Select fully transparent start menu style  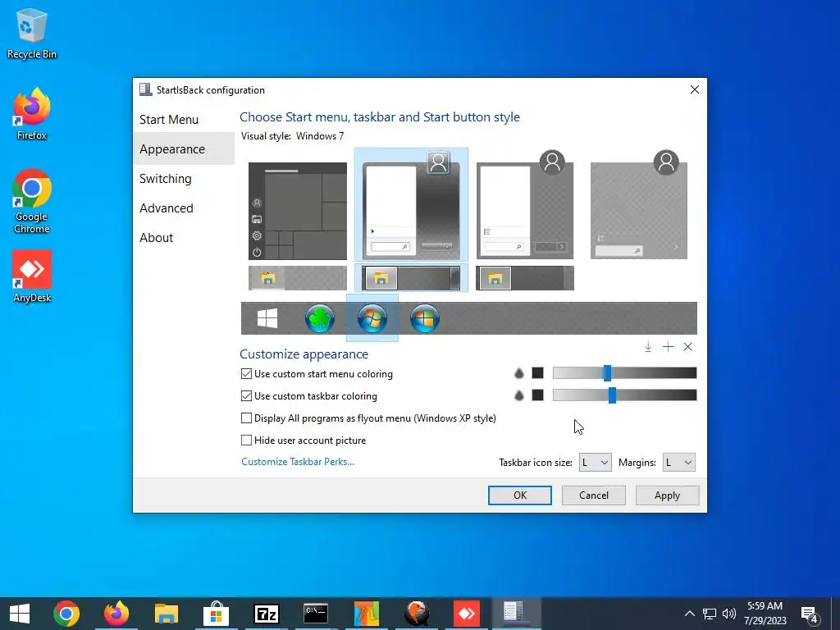[x=638, y=204]
